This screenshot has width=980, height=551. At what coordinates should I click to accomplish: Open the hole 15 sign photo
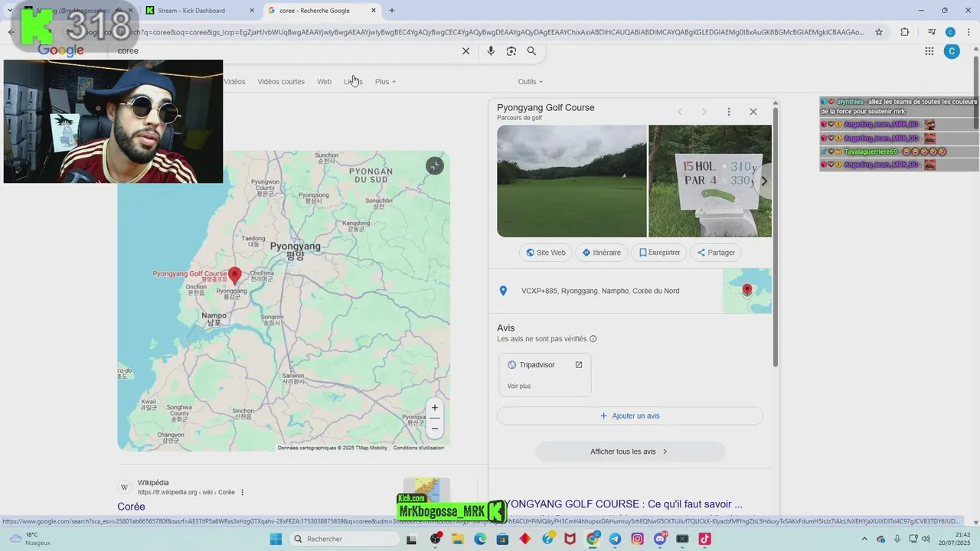tap(710, 181)
